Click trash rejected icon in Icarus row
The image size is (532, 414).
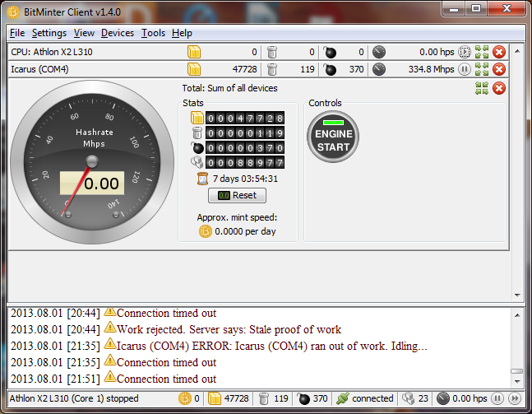coord(272,69)
